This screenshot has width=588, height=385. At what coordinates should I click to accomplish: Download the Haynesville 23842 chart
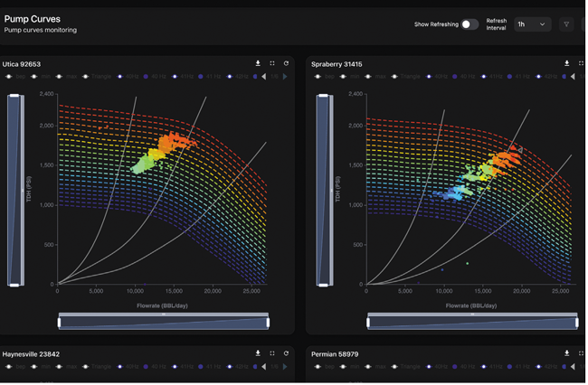(258, 353)
